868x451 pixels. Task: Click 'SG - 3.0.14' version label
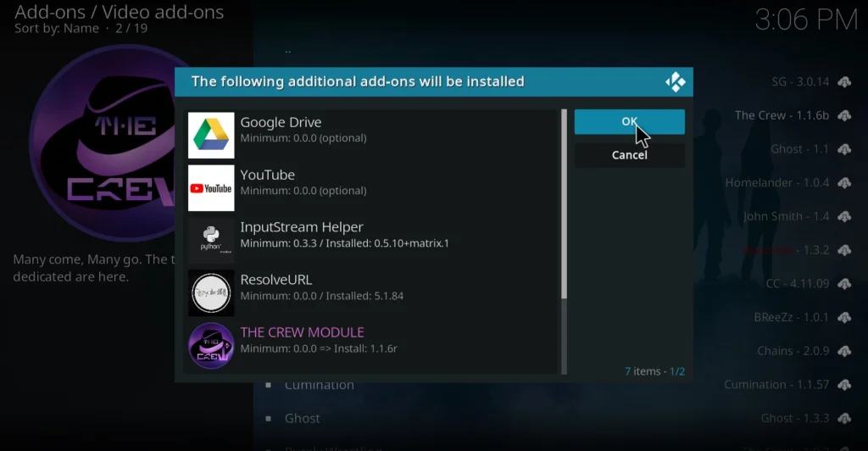click(800, 82)
